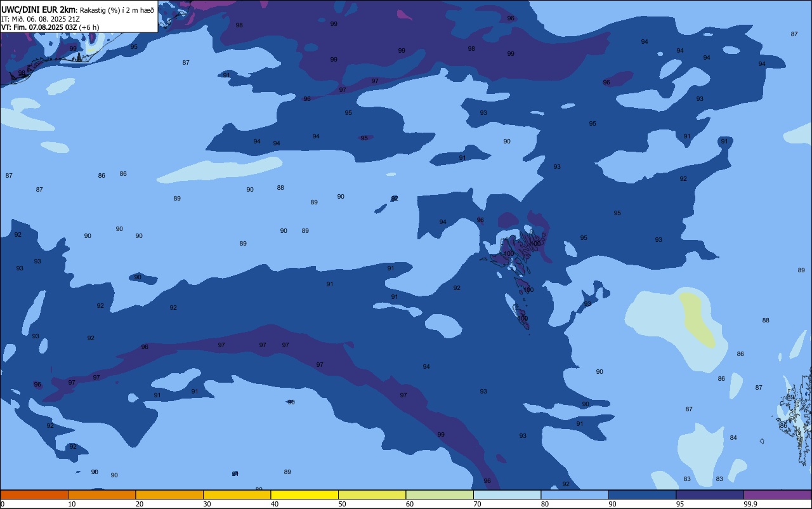This screenshot has width=812, height=509.
Task: Click the "IT: Mið. 06. 08. 2025 21Z" line
Action: point(40,19)
